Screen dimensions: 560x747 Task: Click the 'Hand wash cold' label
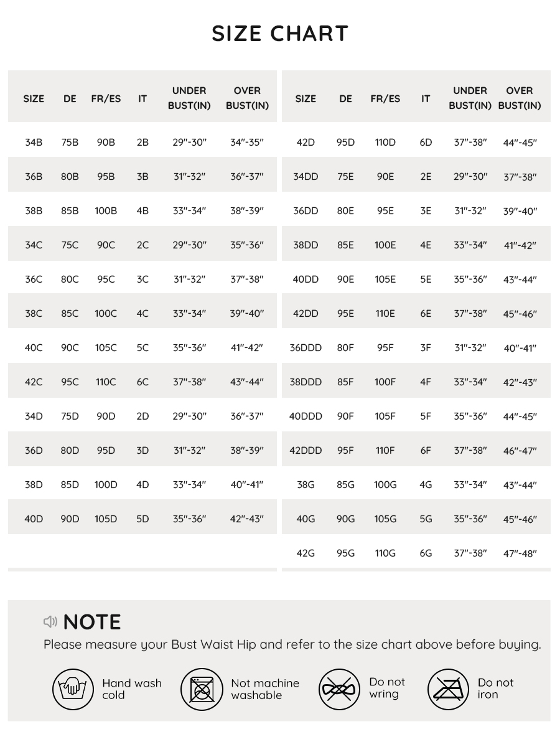tap(132, 689)
